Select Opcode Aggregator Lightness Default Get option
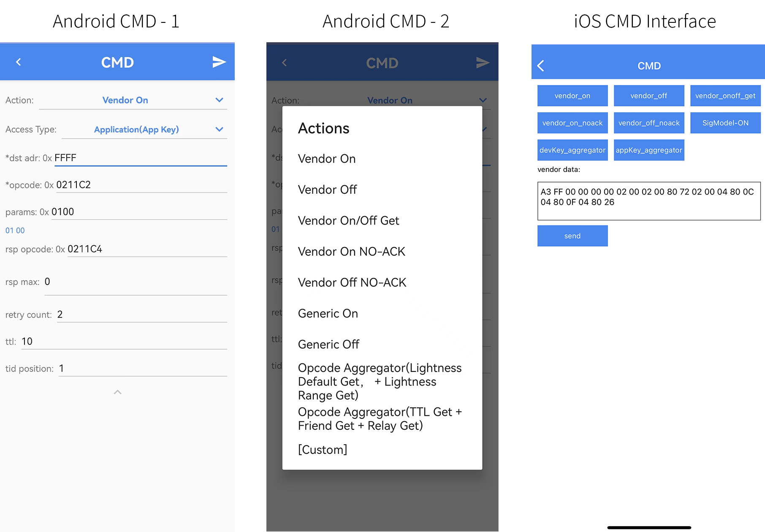The width and height of the screenshot is (765, 532). tap(382, 382)
